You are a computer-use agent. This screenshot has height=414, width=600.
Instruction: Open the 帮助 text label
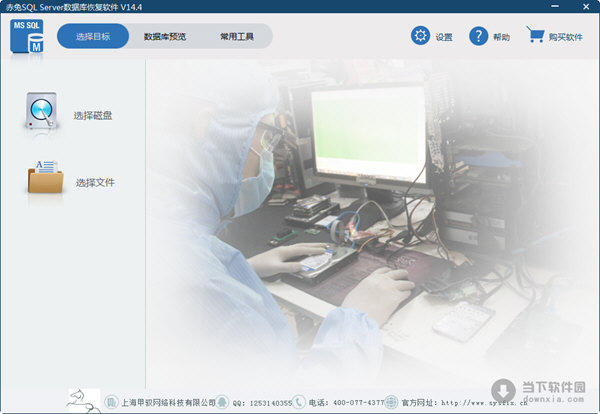(x=501, y=37)
